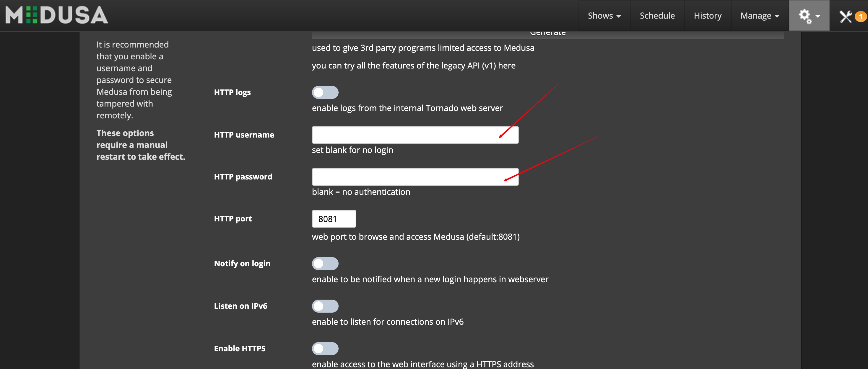Click 'enable to listen for connections on IPv6'
Screen dimensions: 868x369
click(388, 321)
